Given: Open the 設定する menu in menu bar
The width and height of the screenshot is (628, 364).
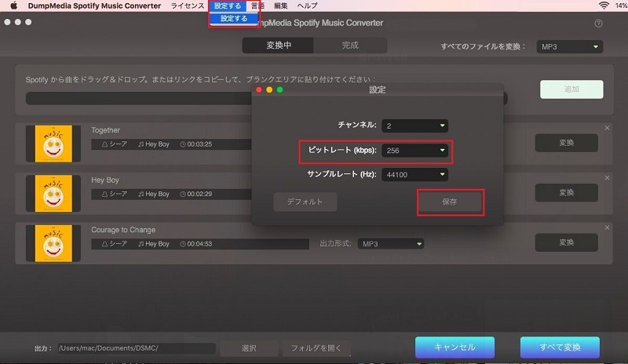Looking at the screenshot, I should click(228, 5).
